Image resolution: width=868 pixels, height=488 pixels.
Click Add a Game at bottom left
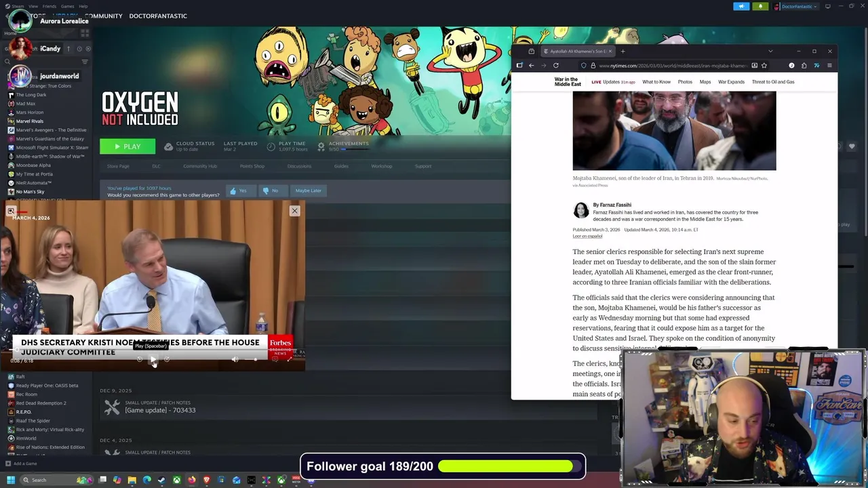coord(21,464)
